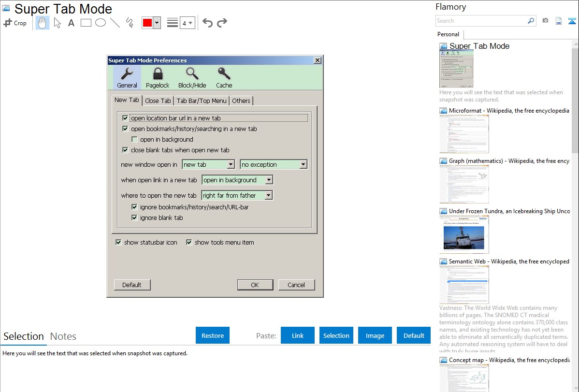Switch to the Notes tab
This screenshot has width=579, height=392.
[x=63, y=336]
